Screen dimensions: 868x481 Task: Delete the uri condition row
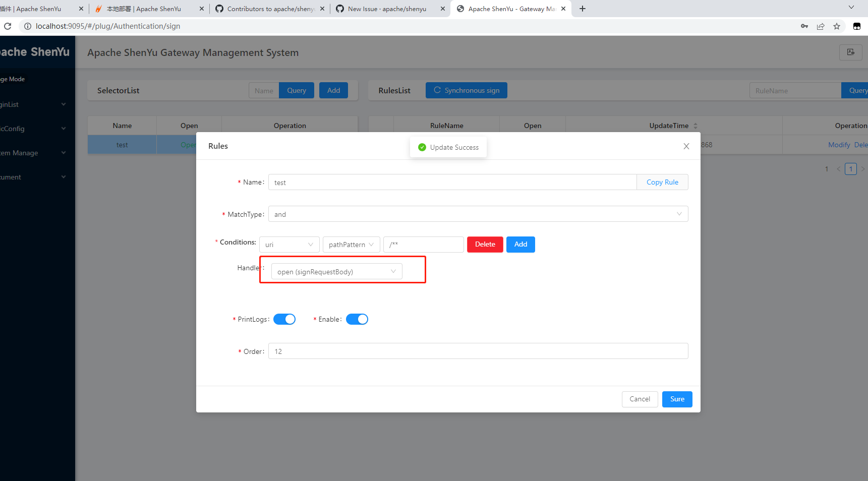(485, 245)
